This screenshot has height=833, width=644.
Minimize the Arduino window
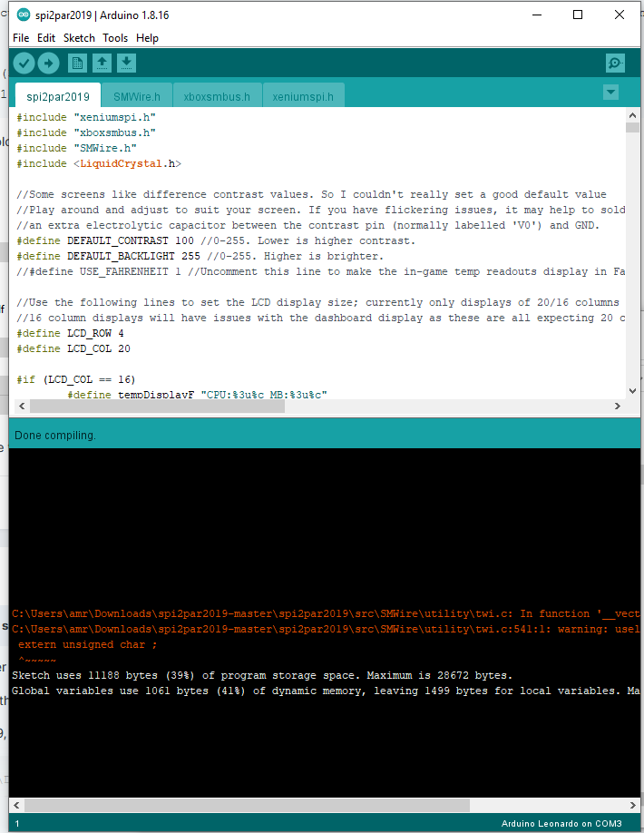click(x=537, y=15)
